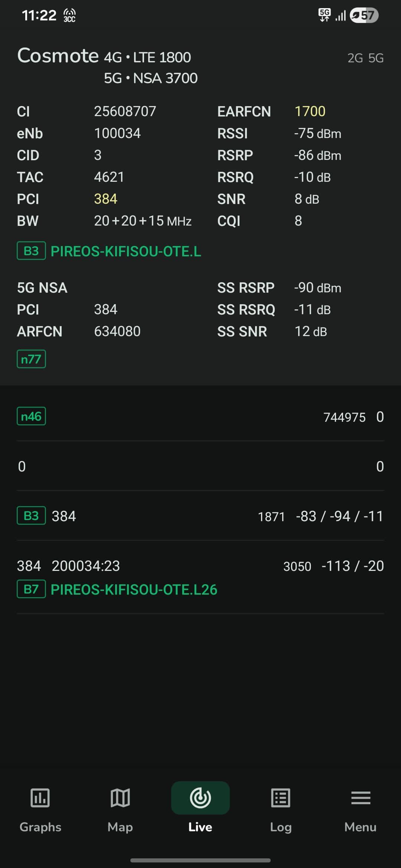Open the Graphs tab icon
The image size is (401, 868).
(40, 798)
